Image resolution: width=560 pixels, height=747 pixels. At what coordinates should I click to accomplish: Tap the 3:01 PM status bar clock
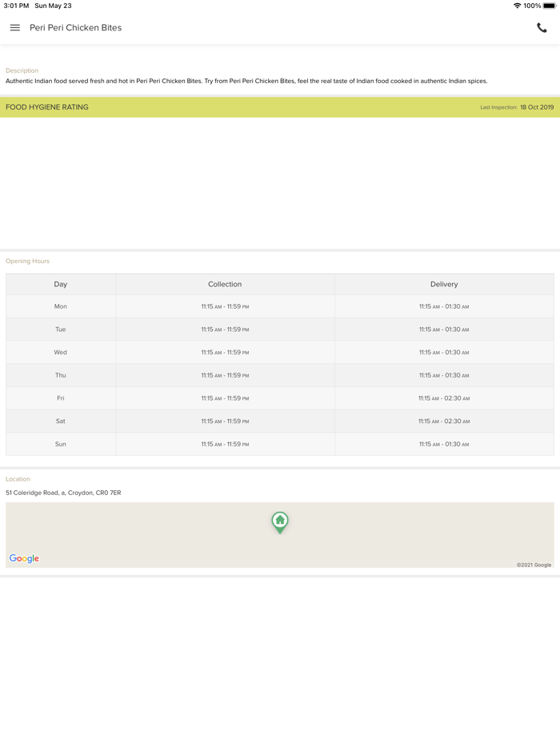(16, 6)
